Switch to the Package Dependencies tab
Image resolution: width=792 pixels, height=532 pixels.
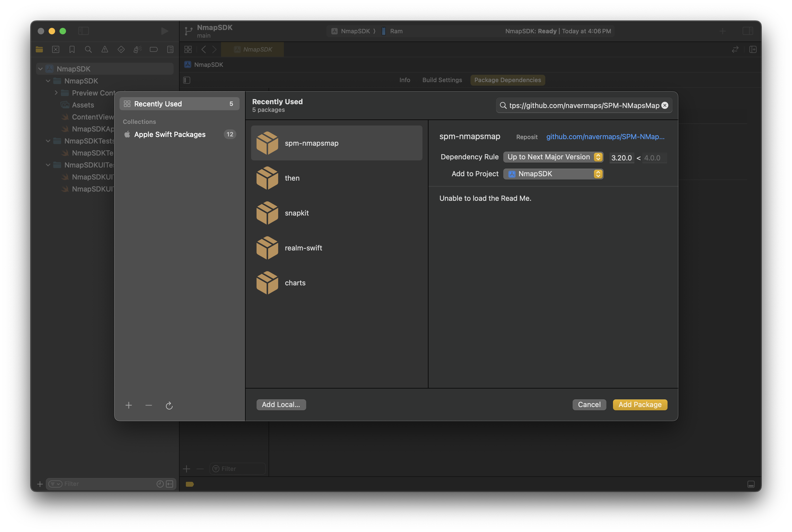click(x=508, y=80)
